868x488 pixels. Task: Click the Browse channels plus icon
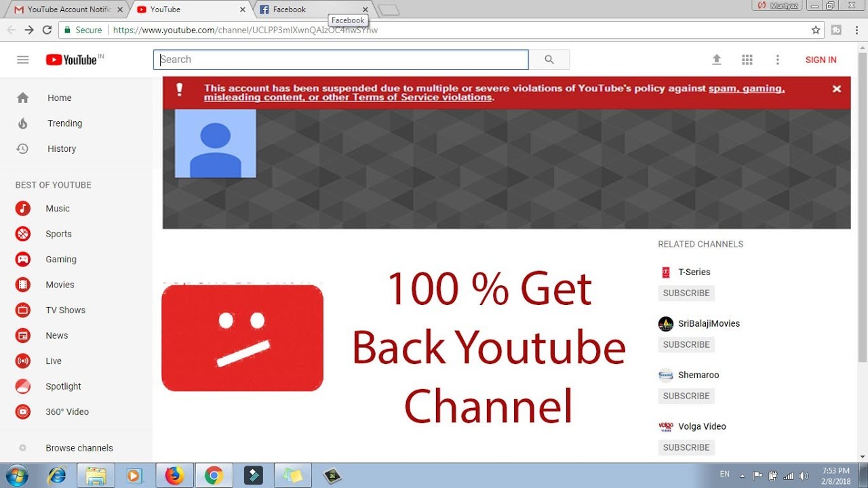click(23, 448)
